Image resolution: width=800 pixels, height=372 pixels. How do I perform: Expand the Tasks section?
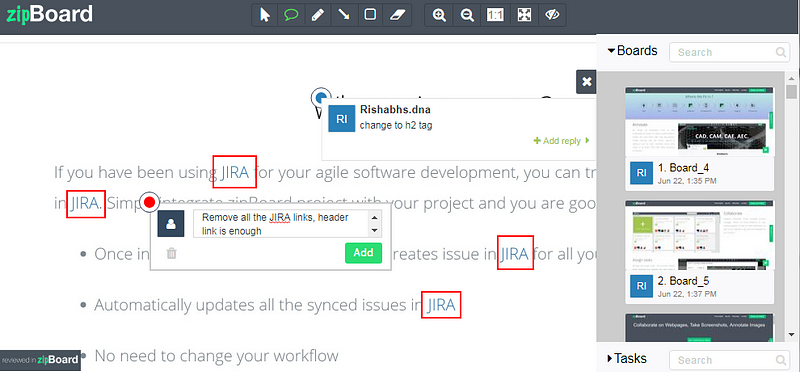pyautogui.click(x=627, y=358)
